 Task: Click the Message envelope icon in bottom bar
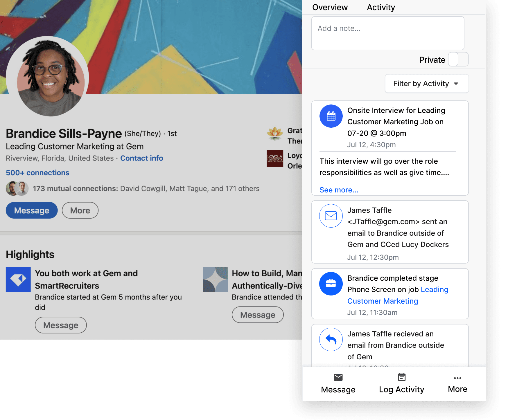pyautogui.click(x=338, y=377)
